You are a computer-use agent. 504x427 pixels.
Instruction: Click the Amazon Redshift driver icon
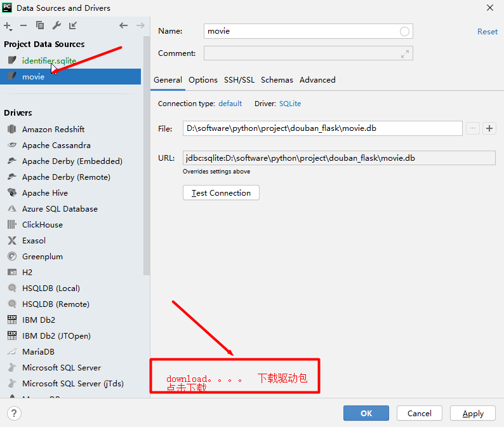12,130
